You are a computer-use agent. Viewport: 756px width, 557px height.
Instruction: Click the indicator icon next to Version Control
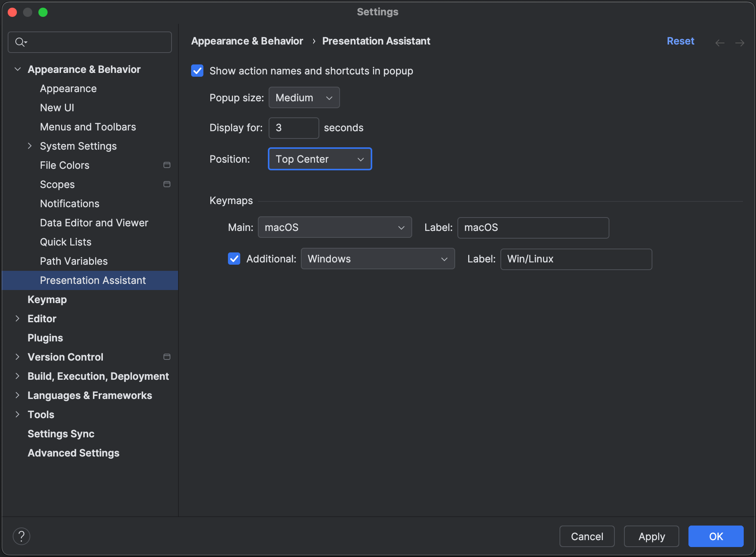click(167, 357)
